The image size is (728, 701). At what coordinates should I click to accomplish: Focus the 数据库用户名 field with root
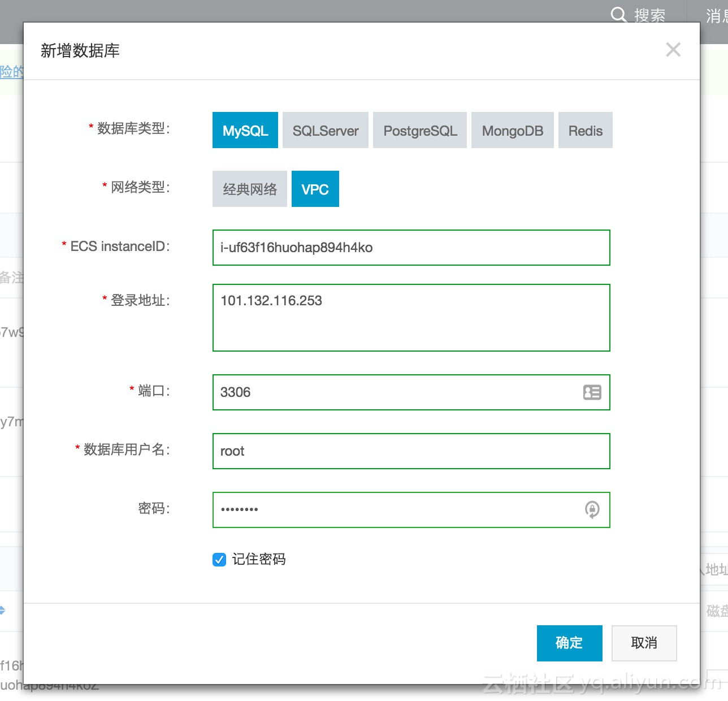[x=411, y=451]
